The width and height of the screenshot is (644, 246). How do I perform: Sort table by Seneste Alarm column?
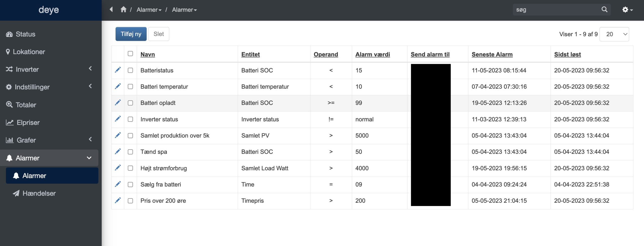492,54
